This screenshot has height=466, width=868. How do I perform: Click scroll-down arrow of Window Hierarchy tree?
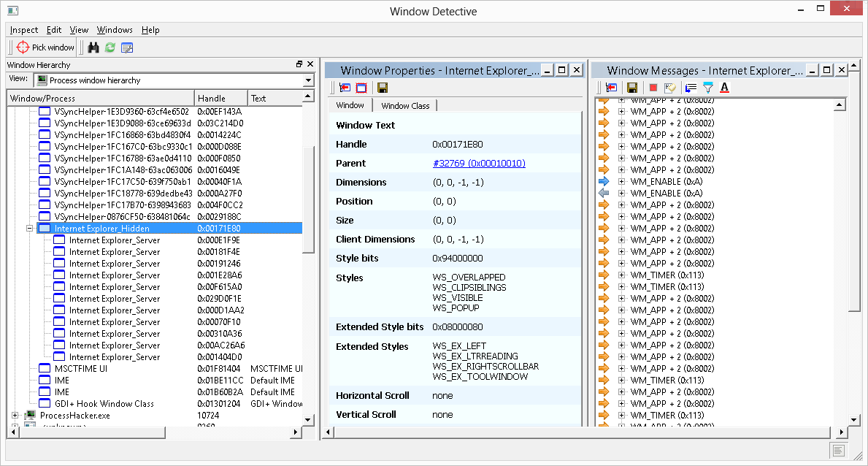[x=308, y=419]
